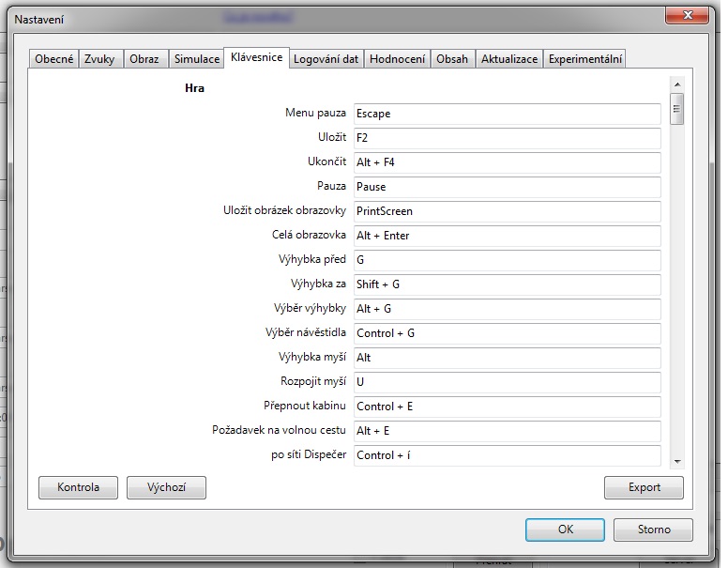Open the Zvuky tab
The width and height of the screenshot is (728, 568).
coord(100,59)
